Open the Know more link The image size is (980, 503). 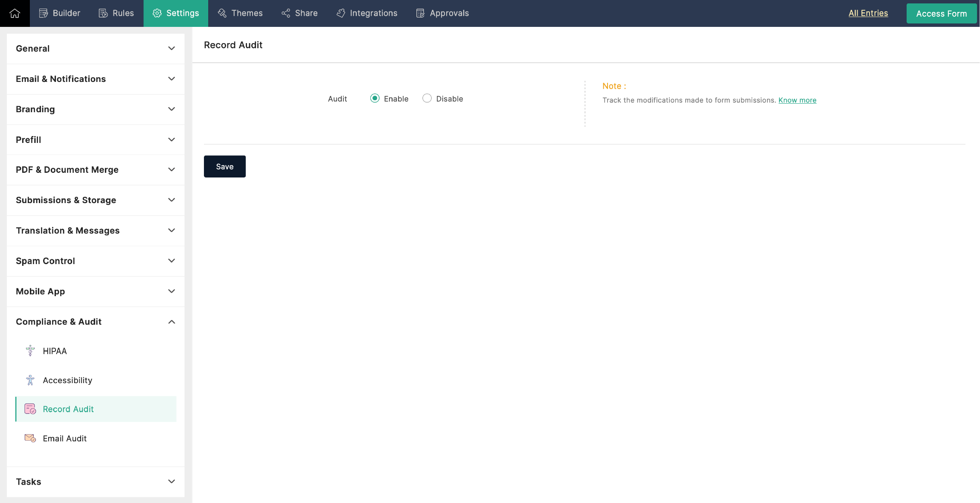(797, 100)
